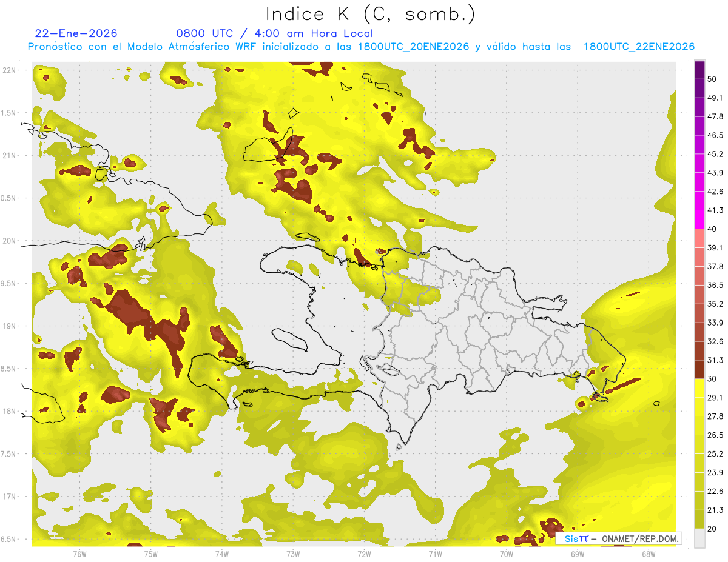Pick the salmon colorbar segment between 39.1 and 40
The height and width of the screenshot is (562, 728).
(699, 238)
